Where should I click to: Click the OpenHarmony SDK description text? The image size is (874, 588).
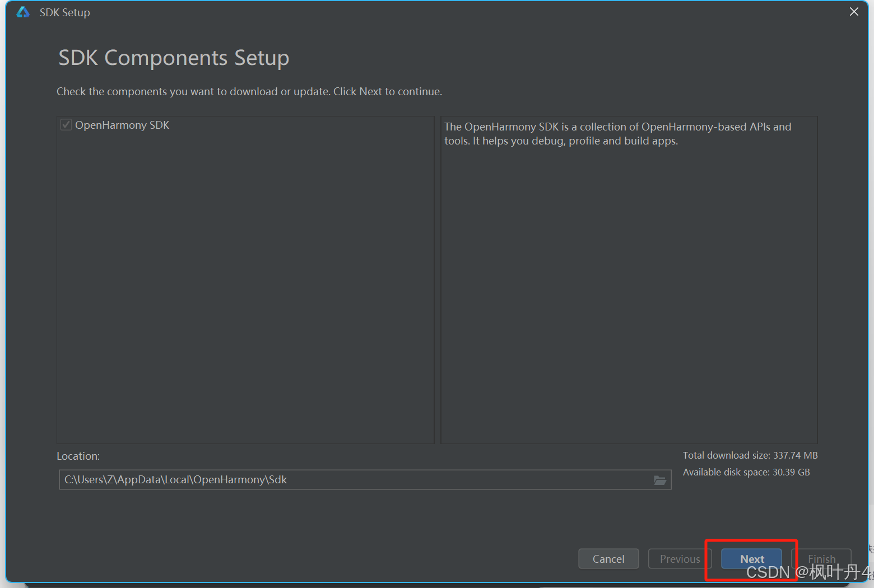(618, 134)
